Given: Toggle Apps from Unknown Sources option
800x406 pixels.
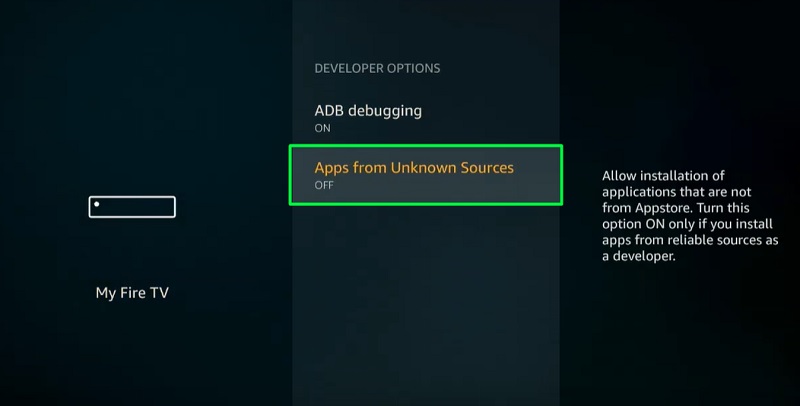Looking at the screenshot, I should click(x=426, y=175).
